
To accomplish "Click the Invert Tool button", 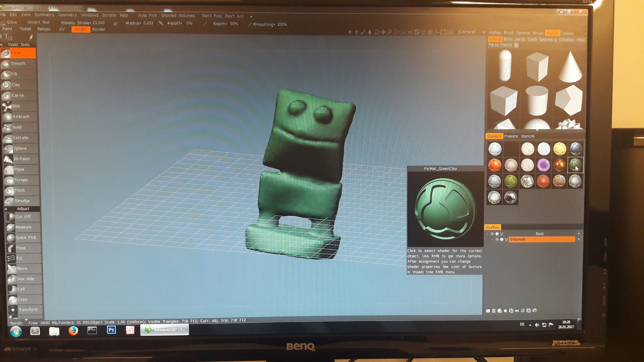I will pyautogui.click(x=39, y=23).
